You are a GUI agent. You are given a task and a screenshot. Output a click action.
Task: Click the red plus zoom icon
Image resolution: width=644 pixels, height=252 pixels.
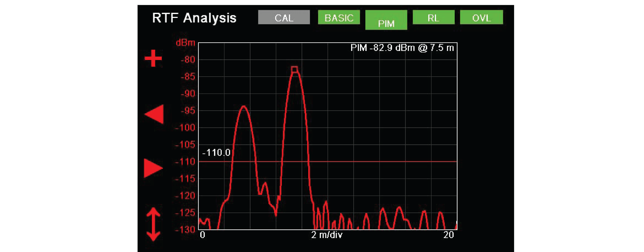(153, 58)
